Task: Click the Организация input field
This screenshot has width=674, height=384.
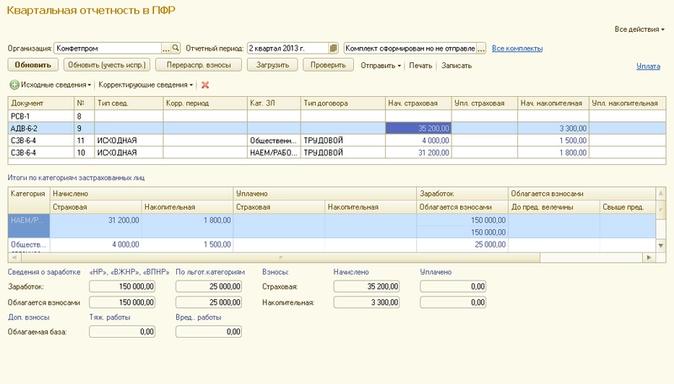Action: (x=107, y=48)
